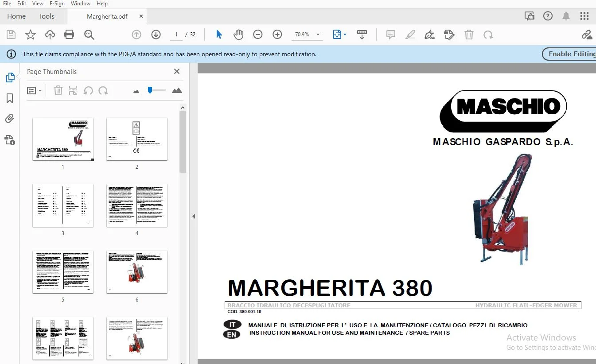The image size is (596, 364).
Task: Select the page 4 thumbnail
Action: 137,205
